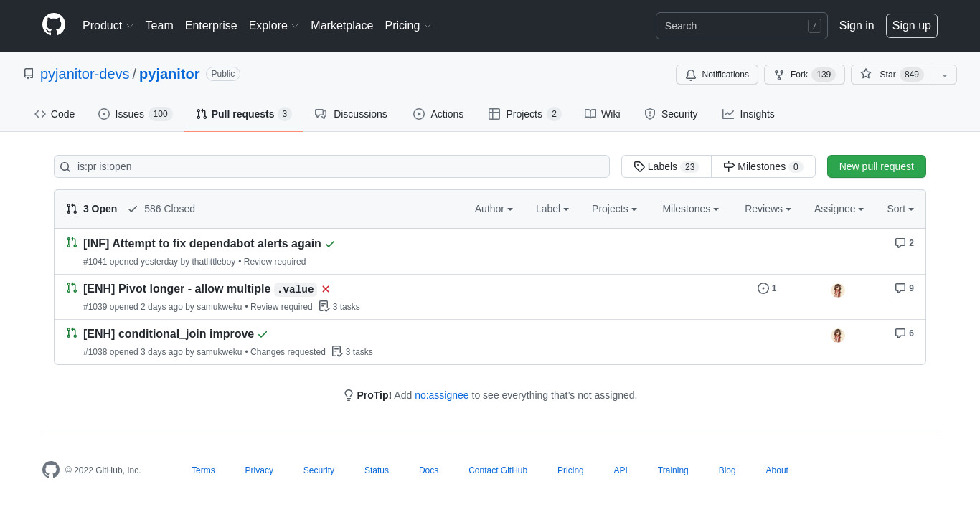Show the 586 Closed pull requests

(161, 209)
